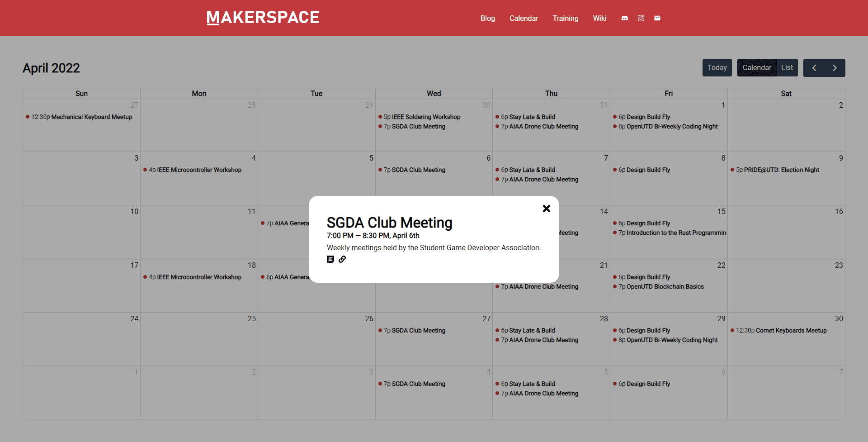868x442 pixels.
Task: Switch the view to List
Action: pos(787,67)
